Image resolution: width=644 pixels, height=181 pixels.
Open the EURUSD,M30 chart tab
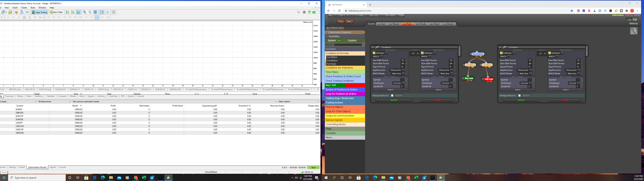tap(175, 89)
